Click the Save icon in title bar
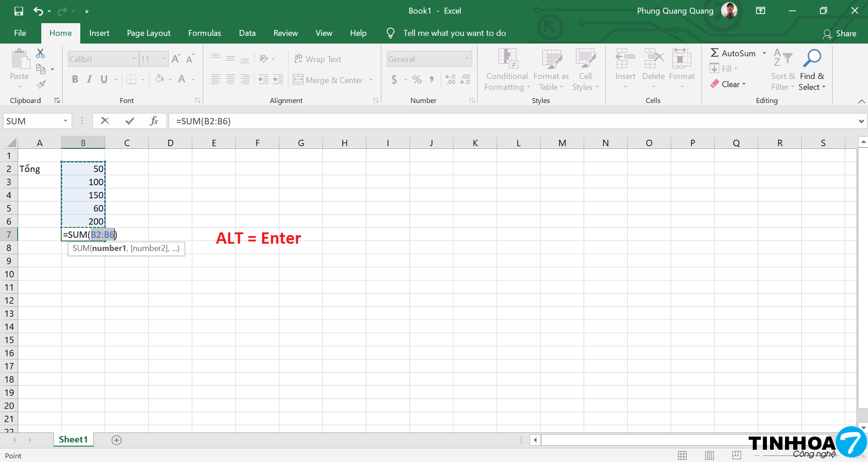 click(19, 11)
